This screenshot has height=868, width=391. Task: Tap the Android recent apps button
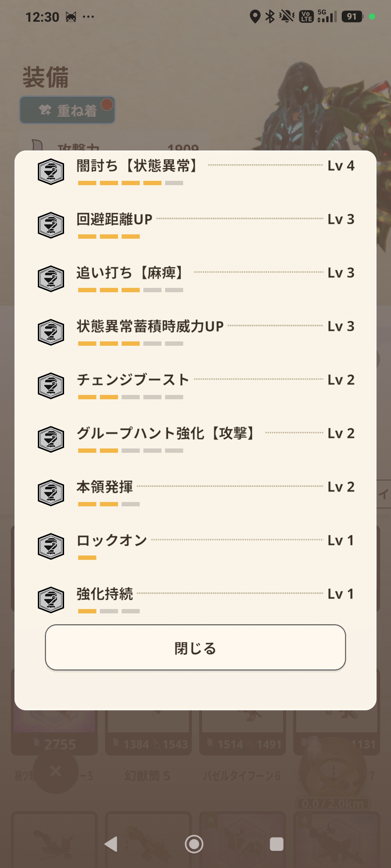coord(277,844)
